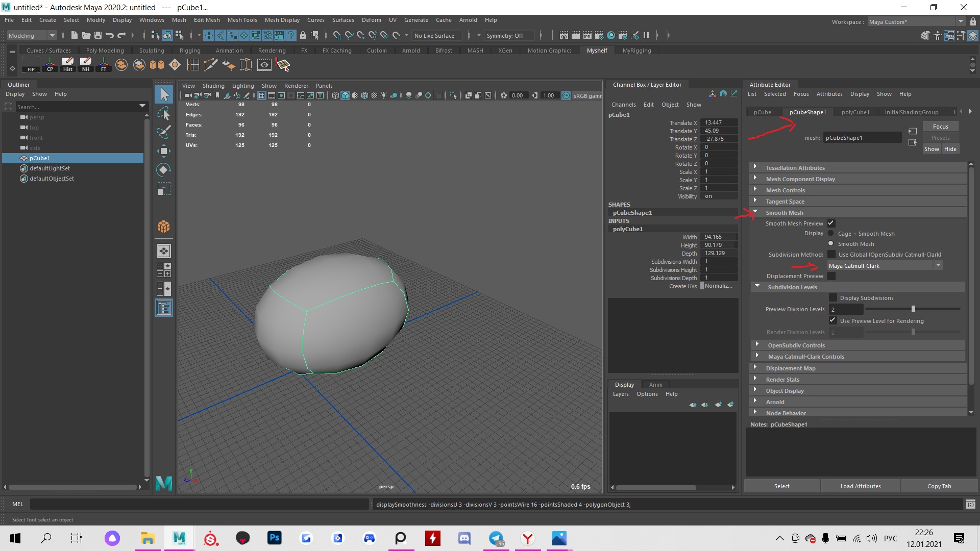
Task: Select the Paint selection brush tool
Action: 163,132
